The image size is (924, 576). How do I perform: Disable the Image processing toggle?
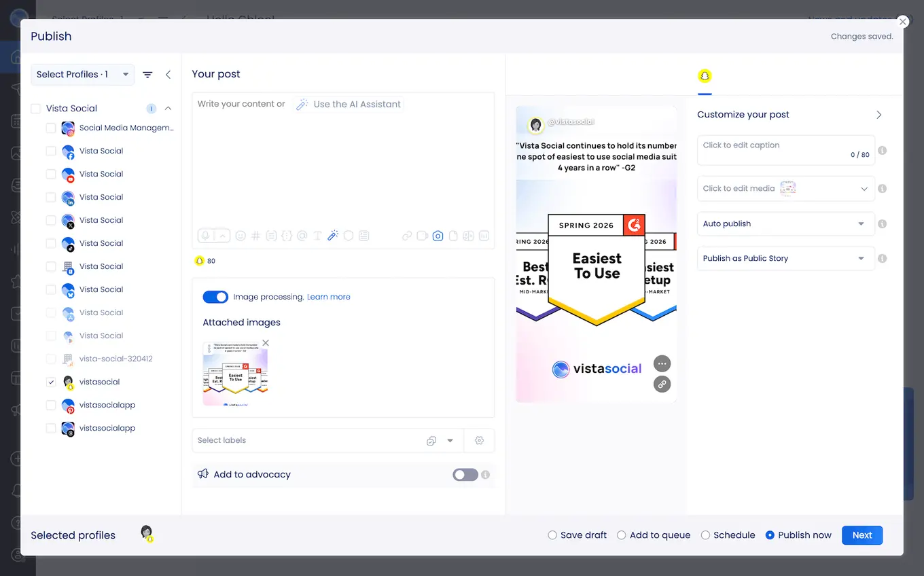click(x=215, y=297)
